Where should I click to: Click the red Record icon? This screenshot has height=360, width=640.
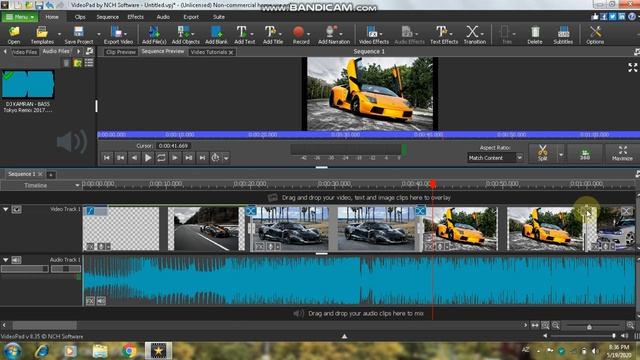[x=299, y=32]
